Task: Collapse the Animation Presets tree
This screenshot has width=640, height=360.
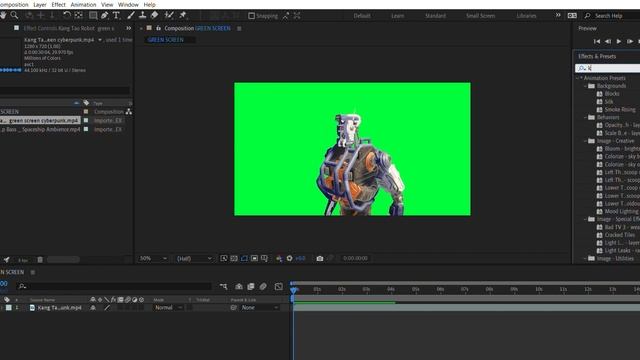Action: [578, 78]
